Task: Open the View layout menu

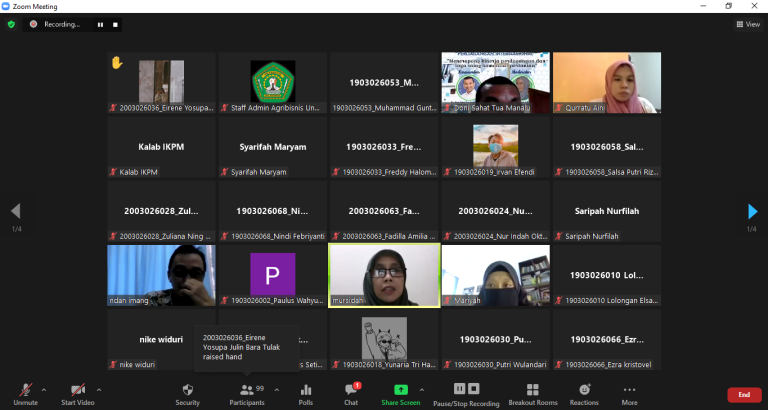Action: pyautogui.click(x=748, y=24)
